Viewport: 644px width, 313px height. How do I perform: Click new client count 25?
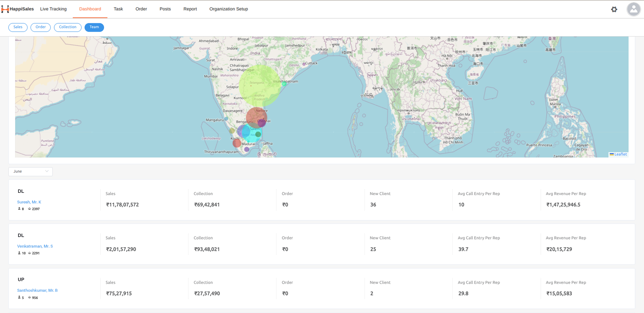pos(373,249)
